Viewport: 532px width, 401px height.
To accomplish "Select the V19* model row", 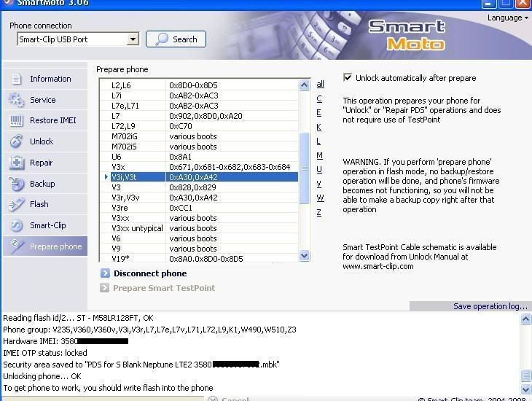I will point(200,258).
